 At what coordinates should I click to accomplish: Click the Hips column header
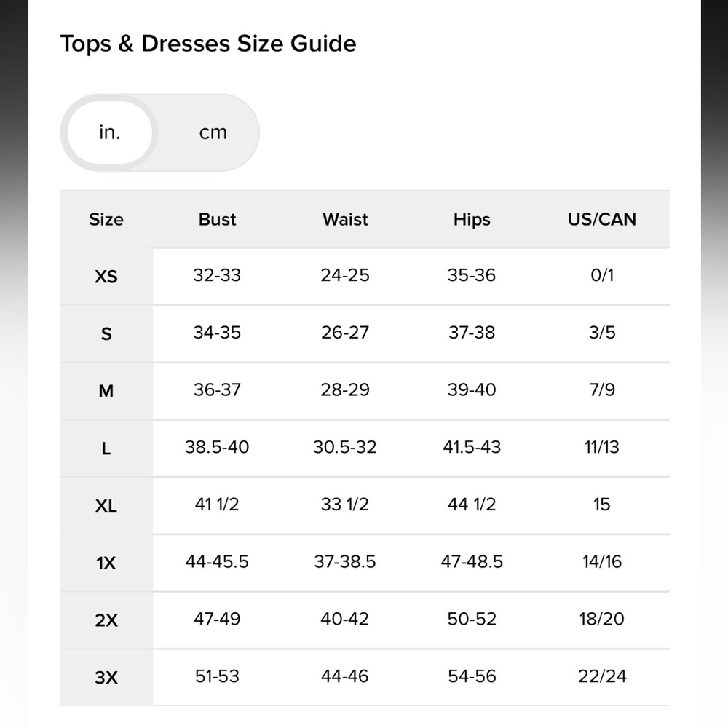pyautogui.click(x=472, y=220)
